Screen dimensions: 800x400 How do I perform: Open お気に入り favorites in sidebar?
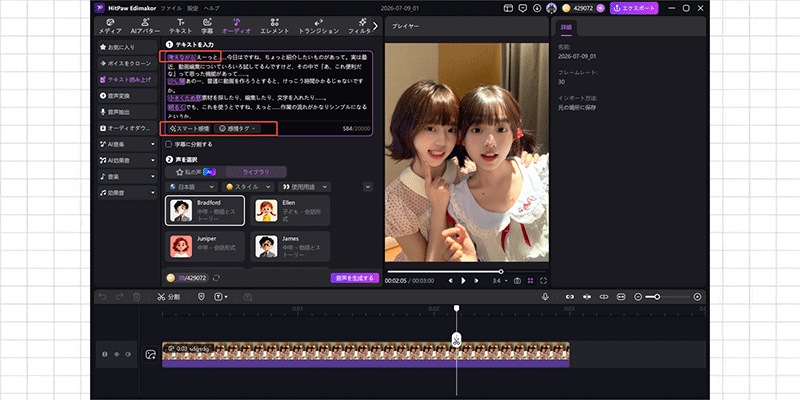pyautogui.click(x=128, y=47)
